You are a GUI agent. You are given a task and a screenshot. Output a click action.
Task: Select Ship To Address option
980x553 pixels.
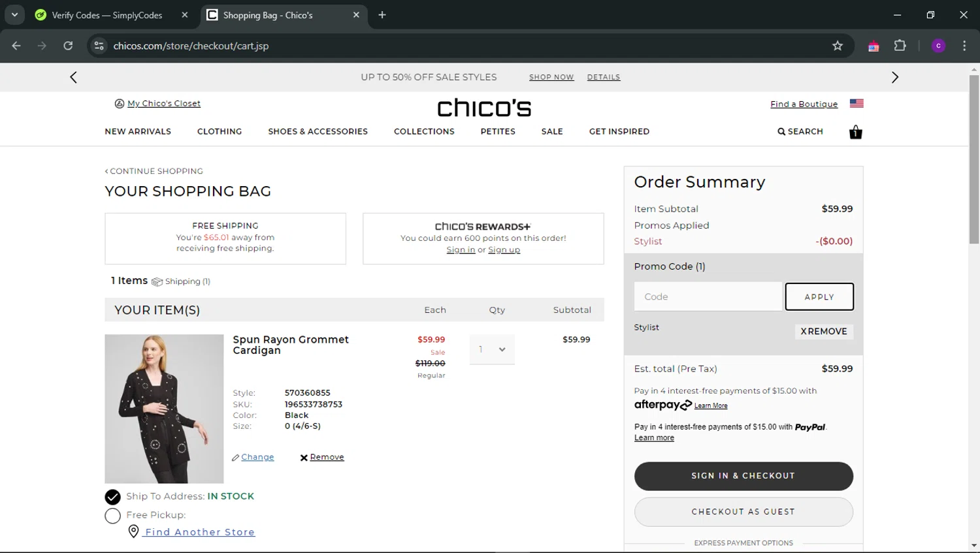click(112, 497)
